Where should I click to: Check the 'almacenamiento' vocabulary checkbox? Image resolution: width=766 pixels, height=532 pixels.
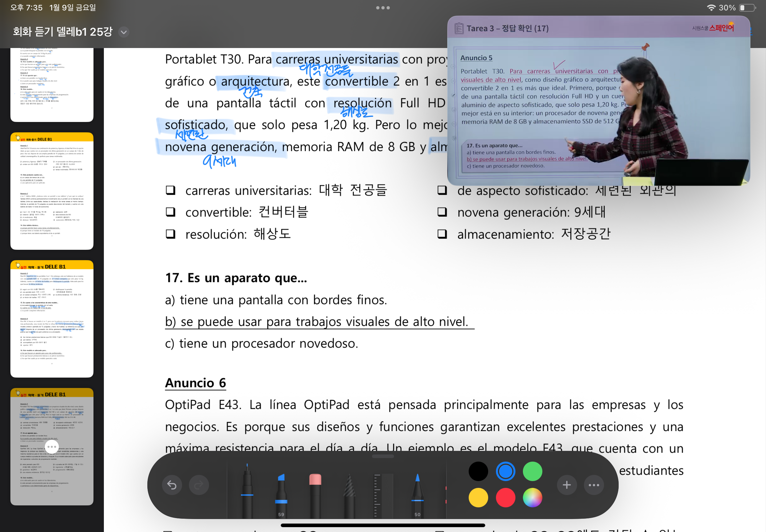442,234
